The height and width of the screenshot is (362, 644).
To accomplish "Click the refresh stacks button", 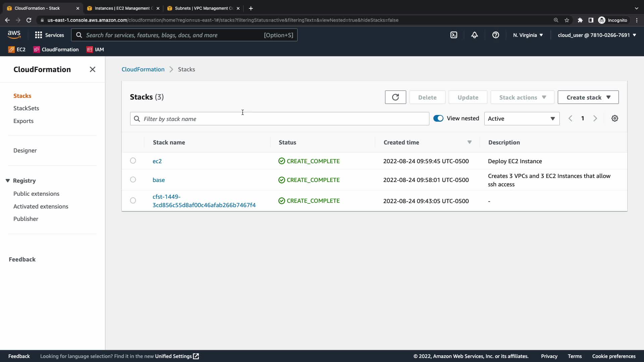I will [395, 97].
